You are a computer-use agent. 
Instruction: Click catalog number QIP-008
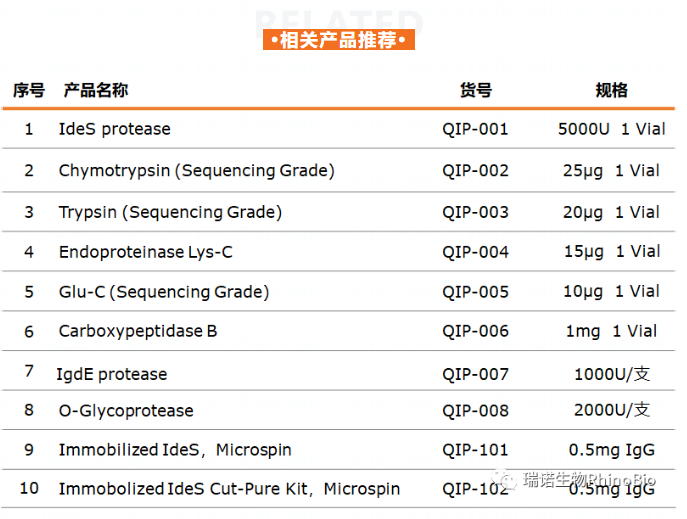click(476, 410)
